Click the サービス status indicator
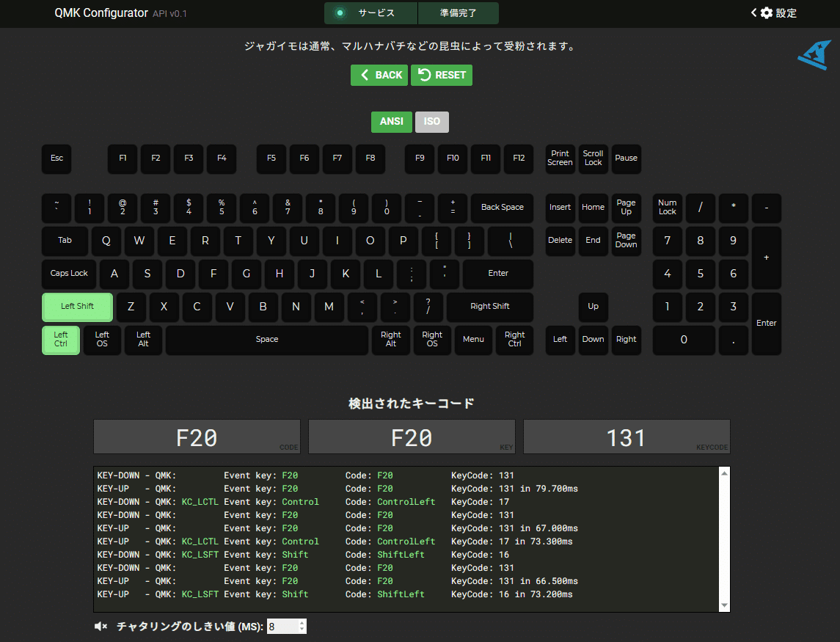Screen dimensions: 840x642 [x=370, y=13]
